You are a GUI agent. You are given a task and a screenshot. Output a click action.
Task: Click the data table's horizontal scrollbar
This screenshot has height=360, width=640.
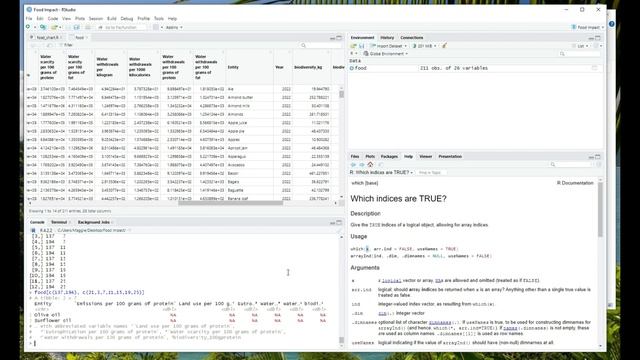click(x=230, y=203)
